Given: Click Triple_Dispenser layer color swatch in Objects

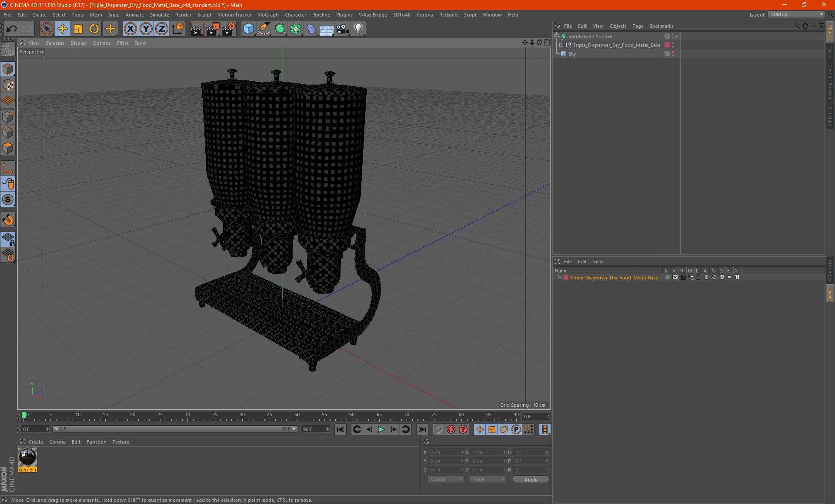Looking at the screenshot, I should click(667, 45).
